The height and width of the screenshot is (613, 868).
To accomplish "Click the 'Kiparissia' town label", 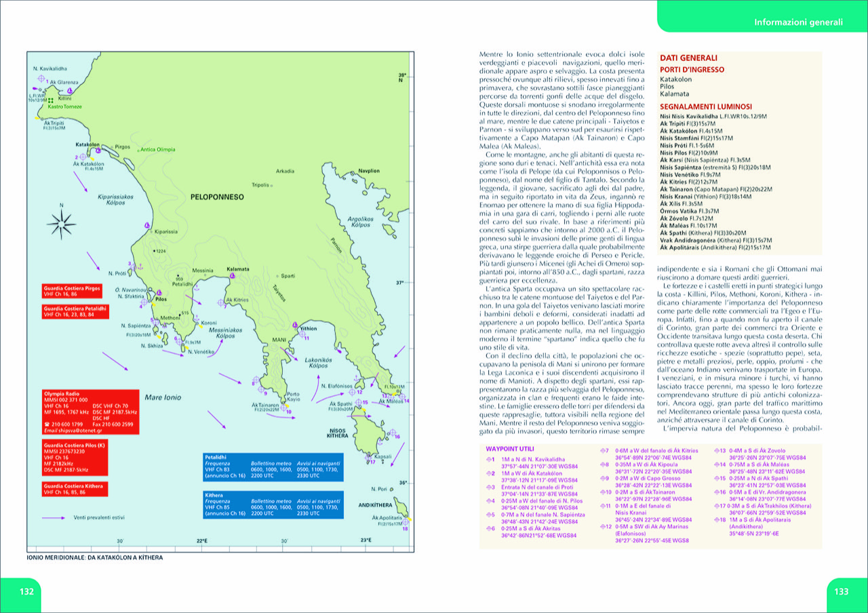I will pos(165,232).
